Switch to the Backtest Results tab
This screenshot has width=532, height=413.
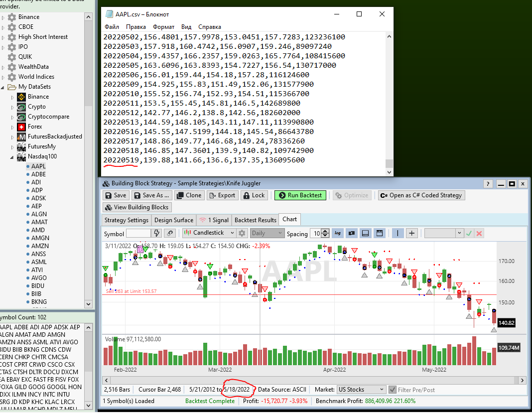tap(255, 220)
